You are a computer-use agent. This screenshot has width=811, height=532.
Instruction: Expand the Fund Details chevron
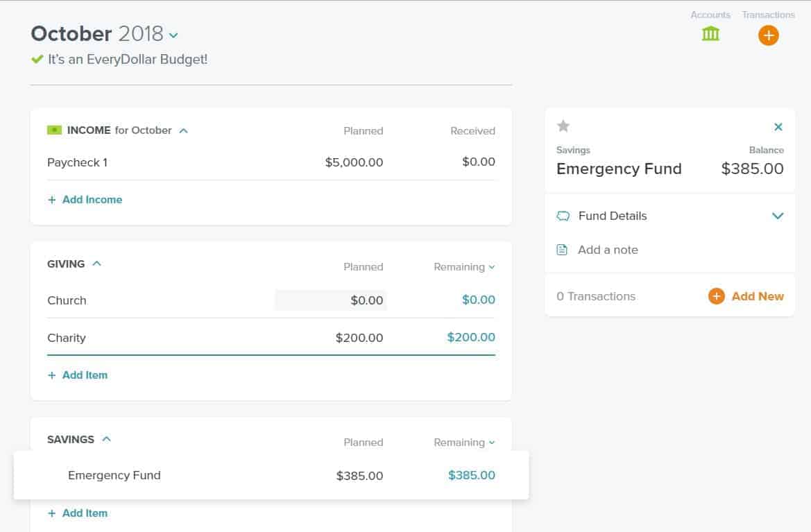pyautogui.click(x=778, y=216)
